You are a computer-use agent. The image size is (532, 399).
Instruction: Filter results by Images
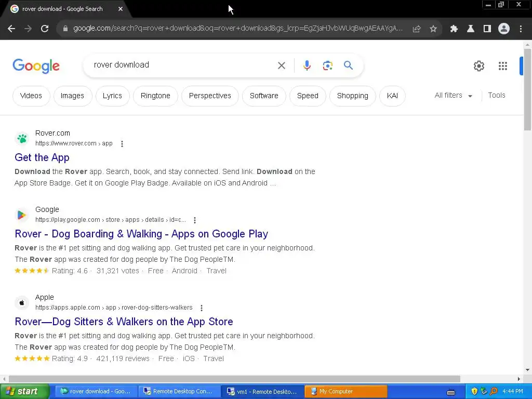tap(72, 96)
